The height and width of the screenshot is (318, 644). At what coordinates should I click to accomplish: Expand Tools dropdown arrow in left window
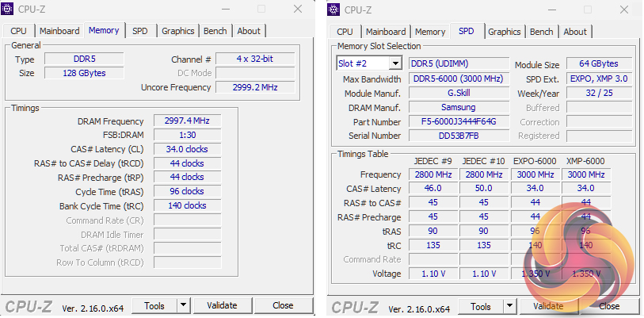183,305
